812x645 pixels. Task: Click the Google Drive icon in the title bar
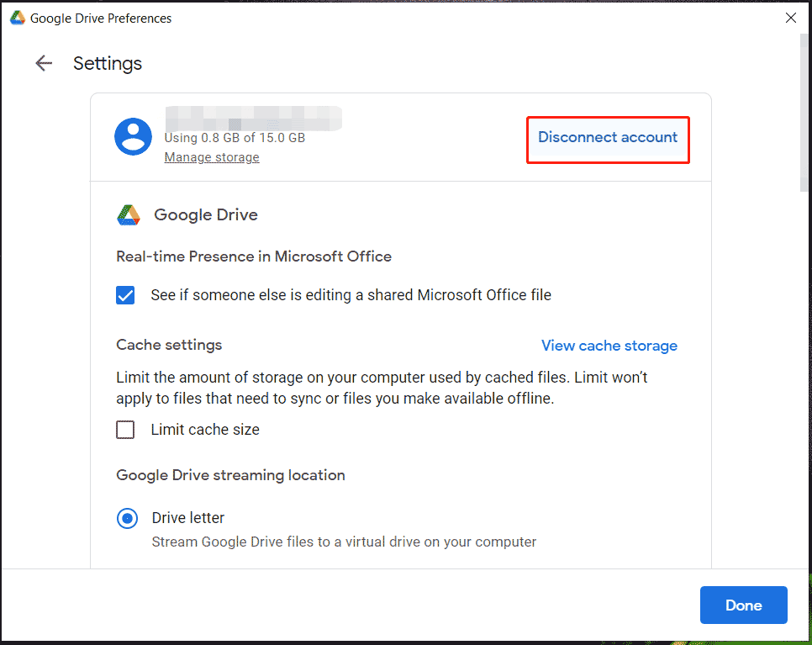(17, 18)
